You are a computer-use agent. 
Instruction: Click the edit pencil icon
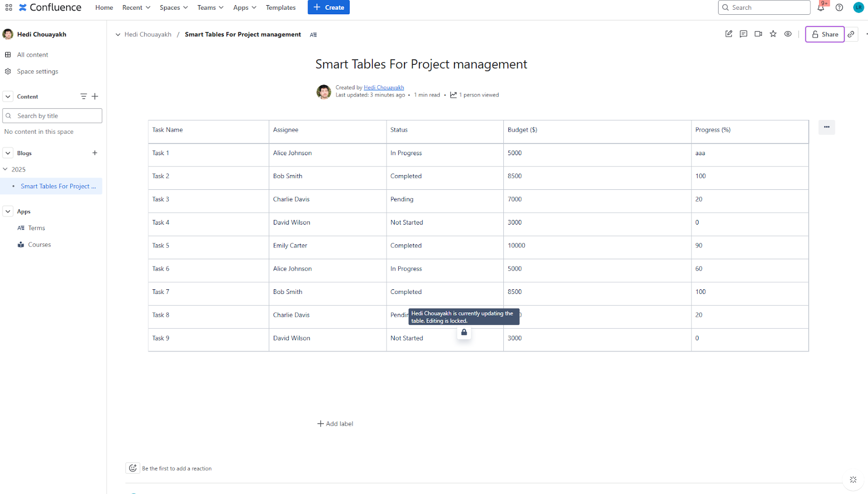point(728,34)
